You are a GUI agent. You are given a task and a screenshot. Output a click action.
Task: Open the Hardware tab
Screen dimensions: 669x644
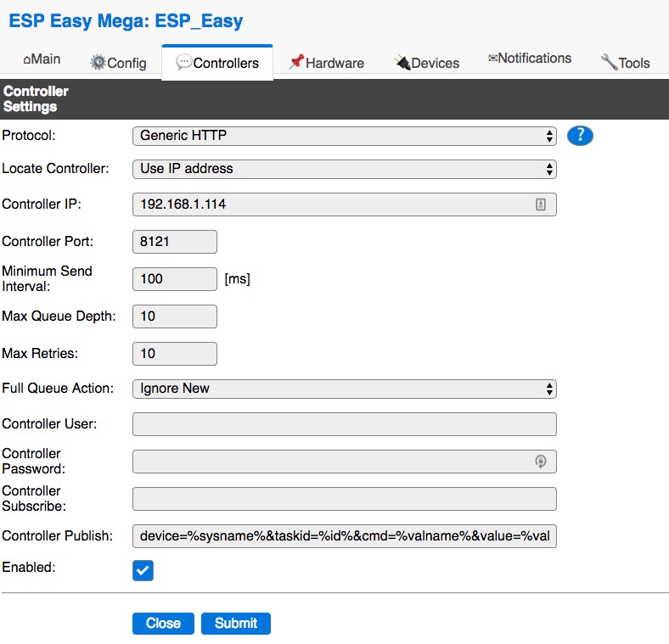tap(326, 63)
